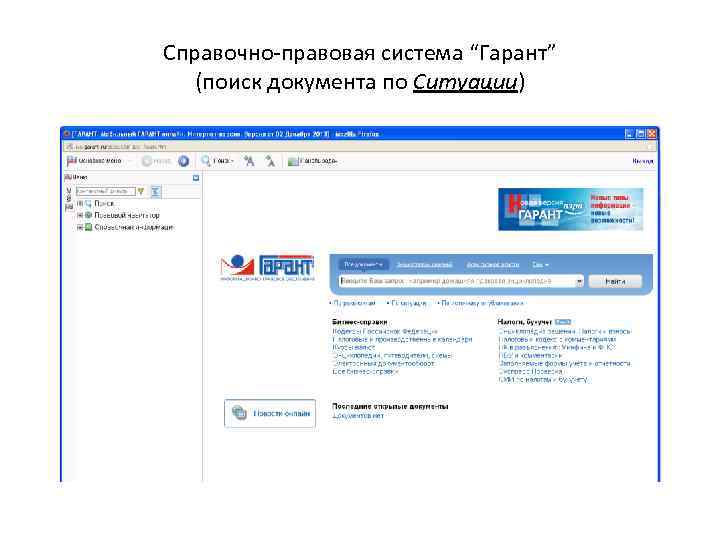Click the green funnel filter icon
This screenshot has height=540, width=720.
(141, 191)
